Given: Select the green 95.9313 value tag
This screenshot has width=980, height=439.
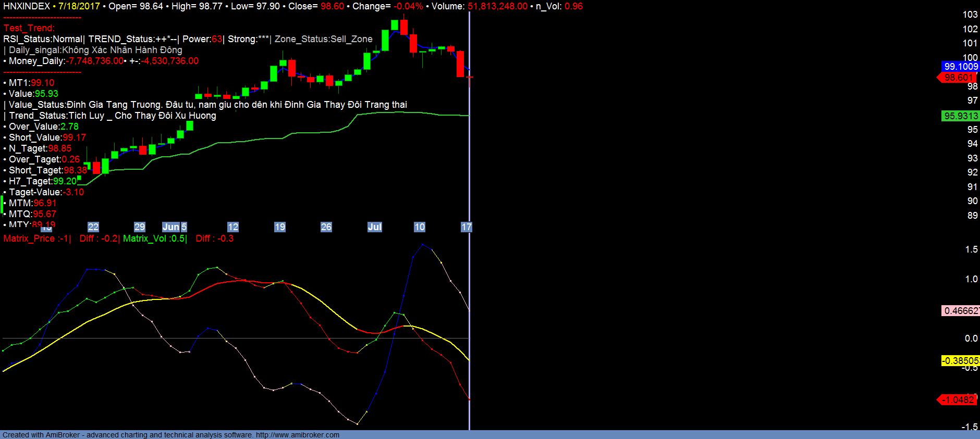Looking at the screenshot, I should [961, 116].
